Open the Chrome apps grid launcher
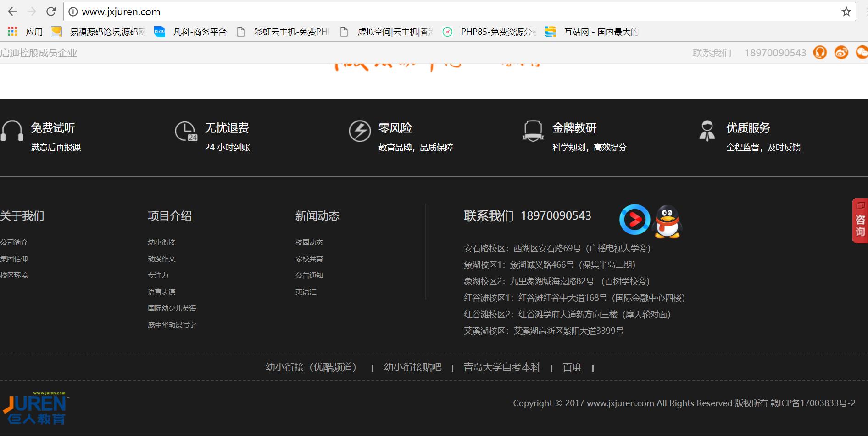Viewport: 868px width, 436px height. coord(12,31)
